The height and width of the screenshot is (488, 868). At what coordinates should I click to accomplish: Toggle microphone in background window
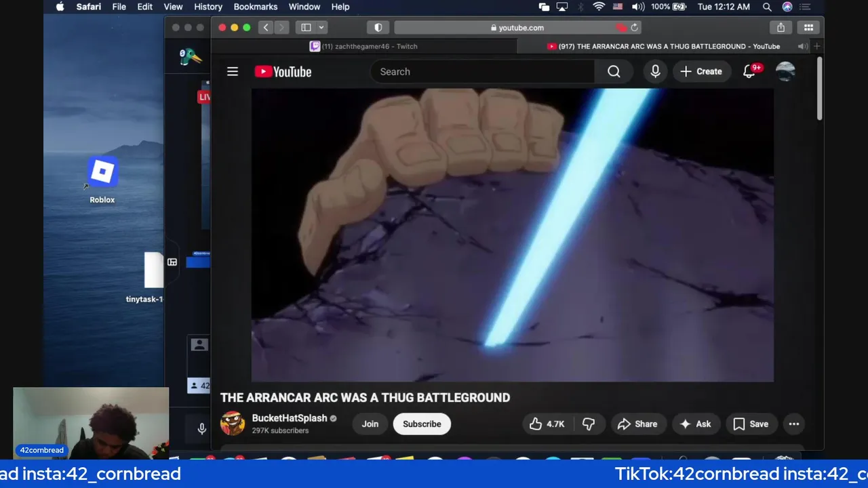(201, 428)
